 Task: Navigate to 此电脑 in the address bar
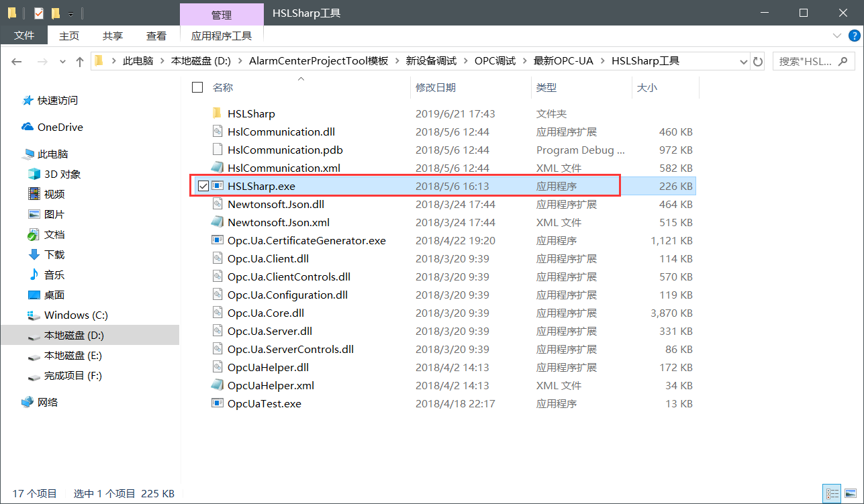click(x=138, y=61)
